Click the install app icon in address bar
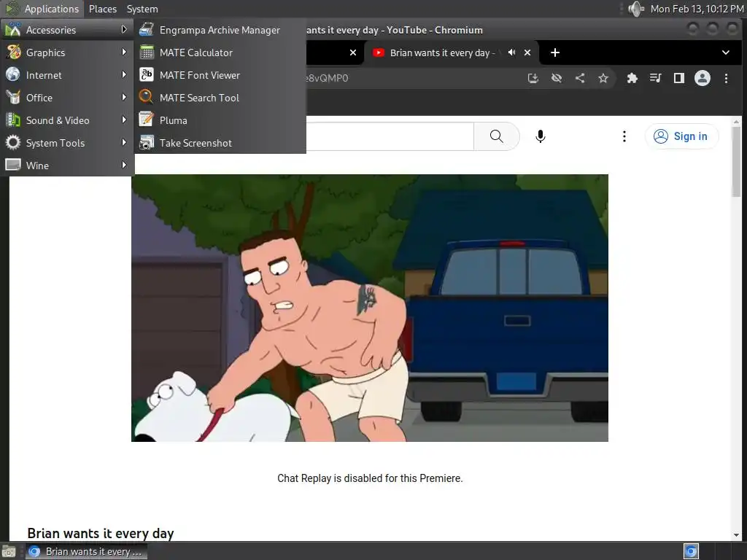This screenshot has width=747, height=560. point(533,78)
